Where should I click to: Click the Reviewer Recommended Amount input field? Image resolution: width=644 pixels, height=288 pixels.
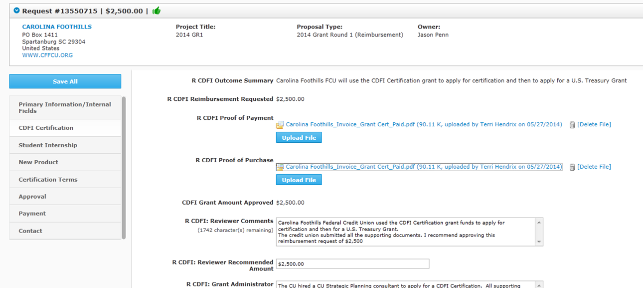pos(352,264)
